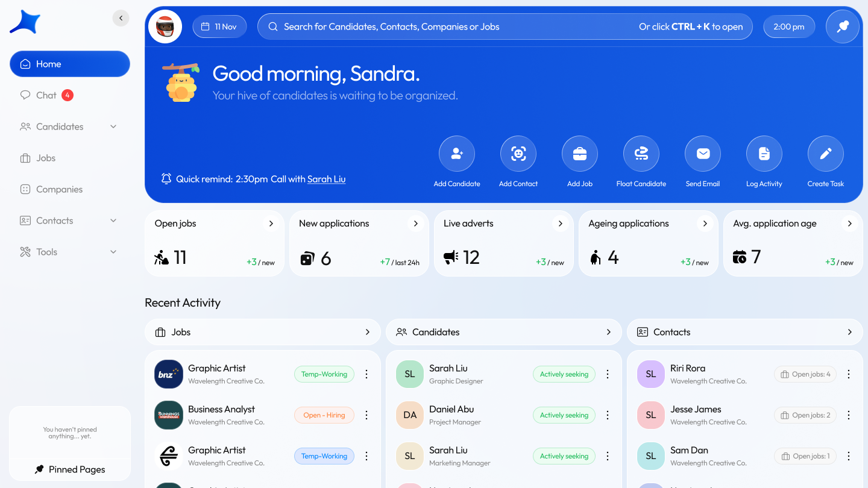
Task: Click the Open jobs: 1 badge
Action: (805, 456)
